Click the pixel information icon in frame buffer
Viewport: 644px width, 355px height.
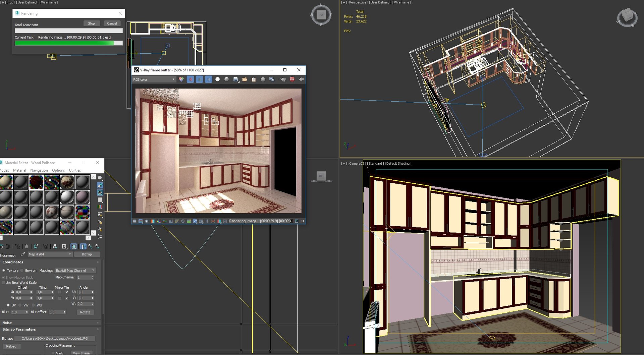tap(147, 221)
